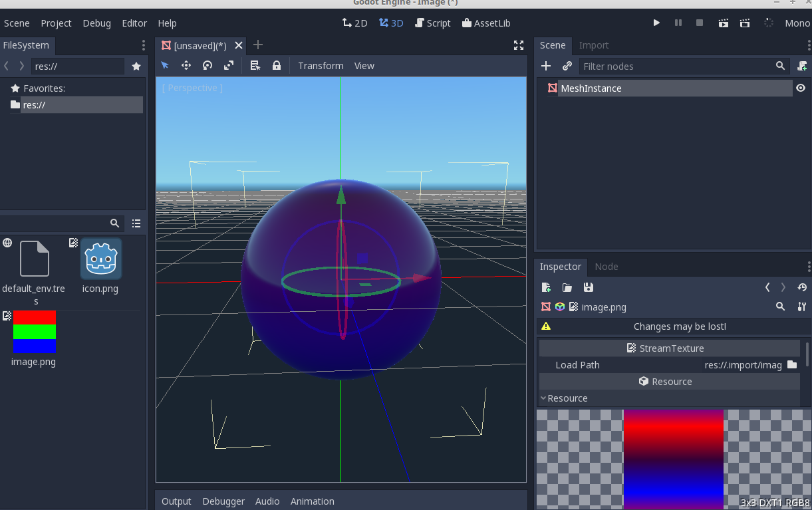Toggle the list select tool icon
The image size is (812, 510).
pos(255,65)
